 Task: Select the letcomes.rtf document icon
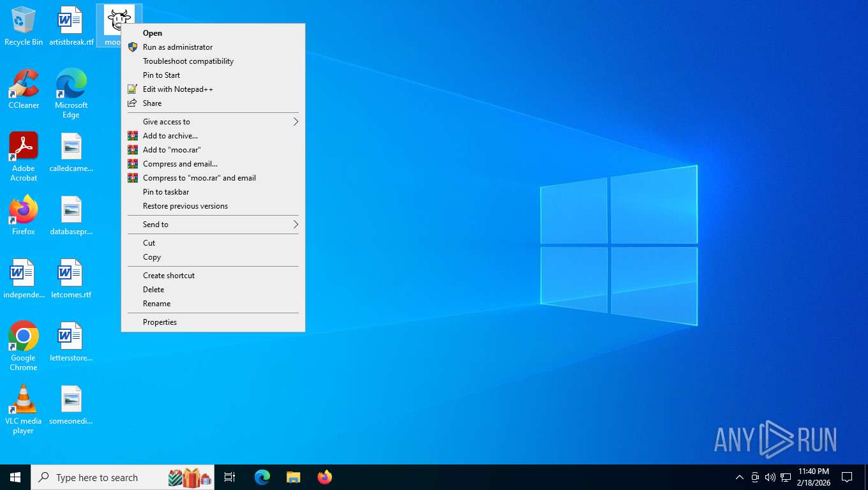coord(71,279)
